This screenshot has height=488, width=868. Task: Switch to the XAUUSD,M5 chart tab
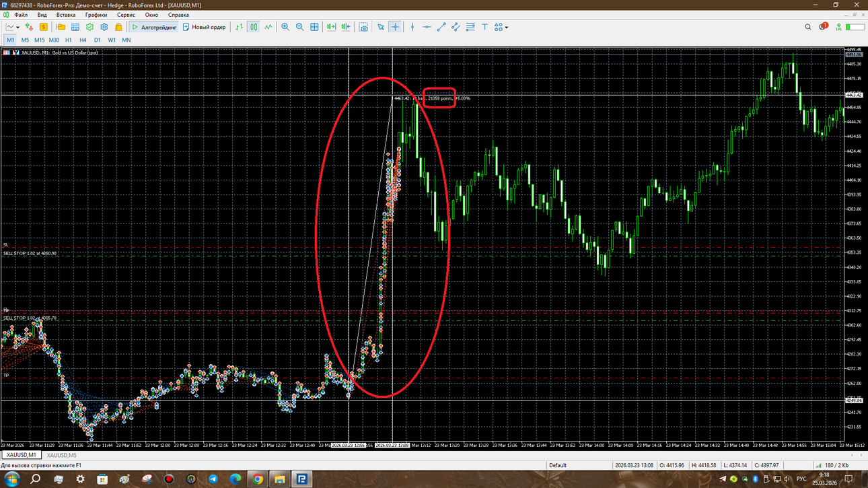61,455
